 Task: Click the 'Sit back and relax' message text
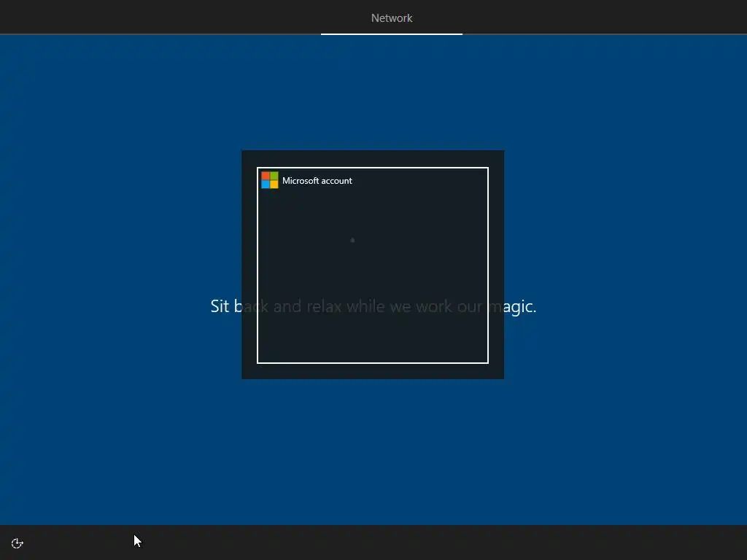point(373,306)
